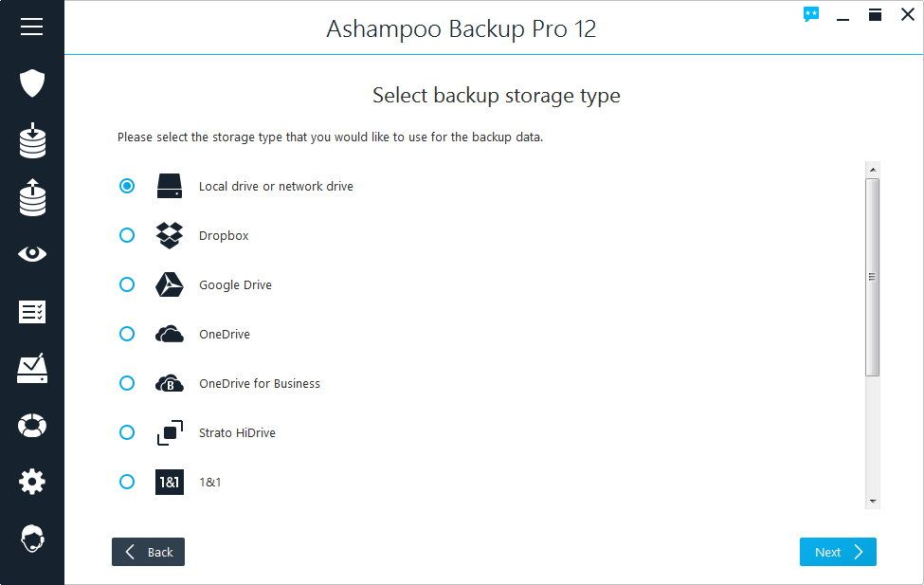Click the support headset icon in sidebar
The height and width of the screenshot is (585, 924).
point(32,539)
